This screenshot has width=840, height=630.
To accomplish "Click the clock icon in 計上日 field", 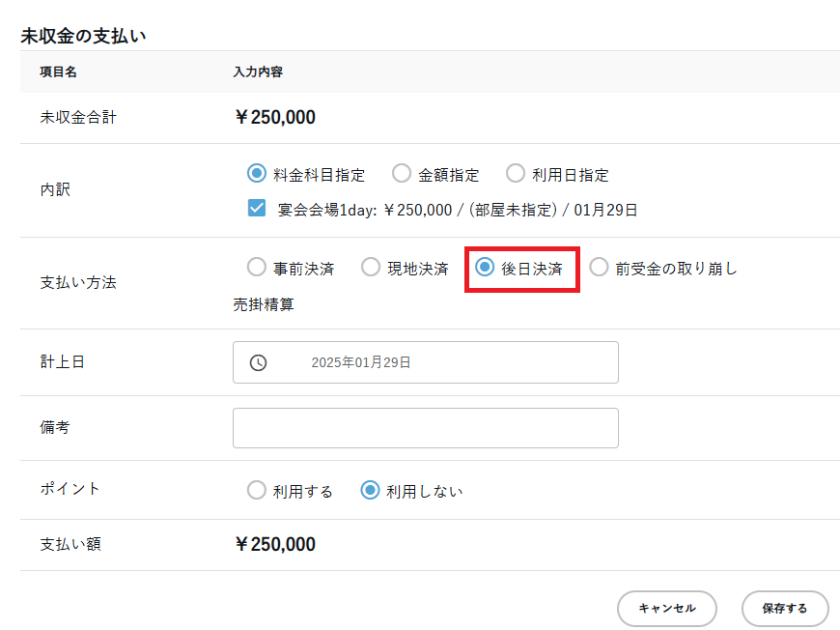I will pos(258,362).
